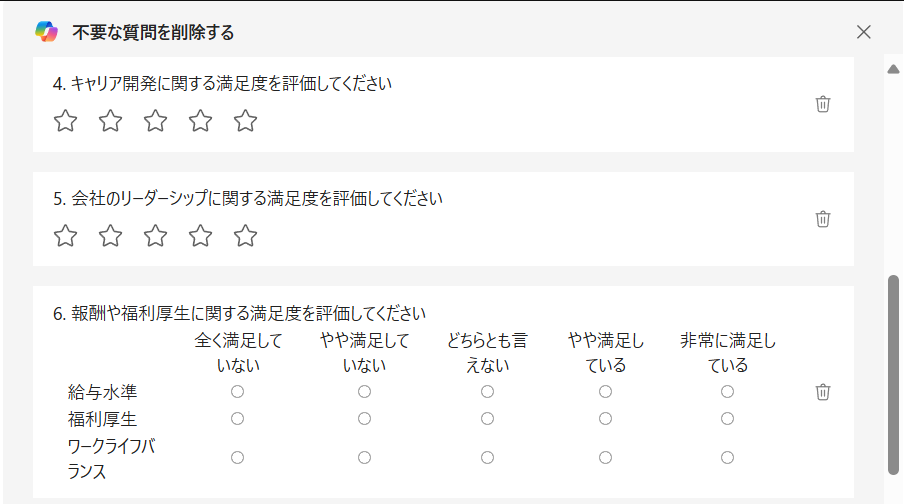Image resolution: width=904 pixels, height=504 pixels.
Task: Select the second star in question 4
Action: click(x=110, y=121)
